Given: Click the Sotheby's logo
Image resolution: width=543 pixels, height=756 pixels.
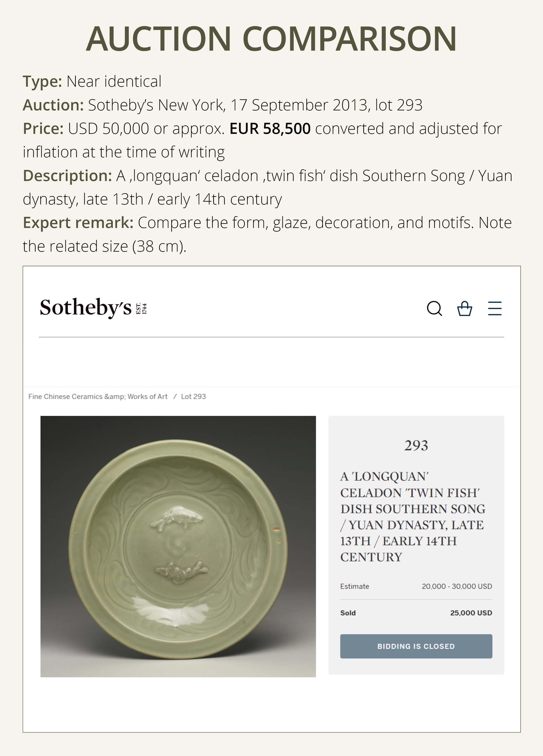Looking at the screenshot, I should point(86,307).
